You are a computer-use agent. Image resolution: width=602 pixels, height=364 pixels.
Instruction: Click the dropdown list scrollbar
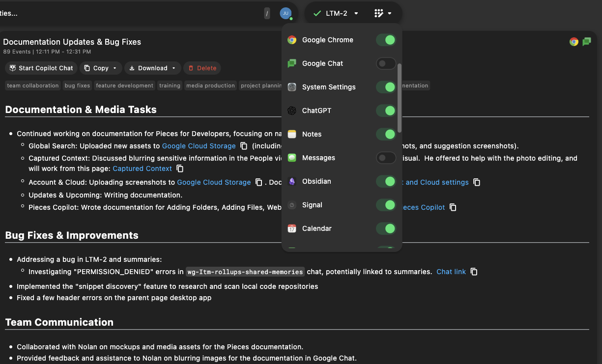tap(400, 98)
